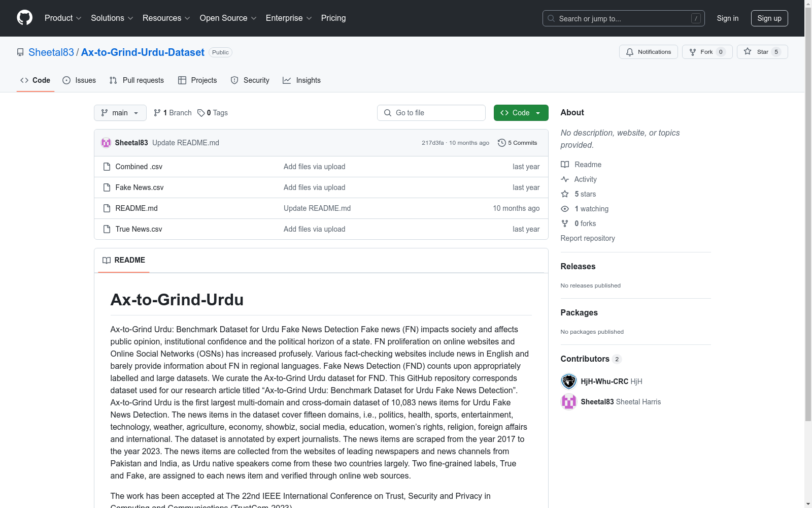The image size is (812, 508).
Task: Expand the Open Source menu
Action: [228, 18]
